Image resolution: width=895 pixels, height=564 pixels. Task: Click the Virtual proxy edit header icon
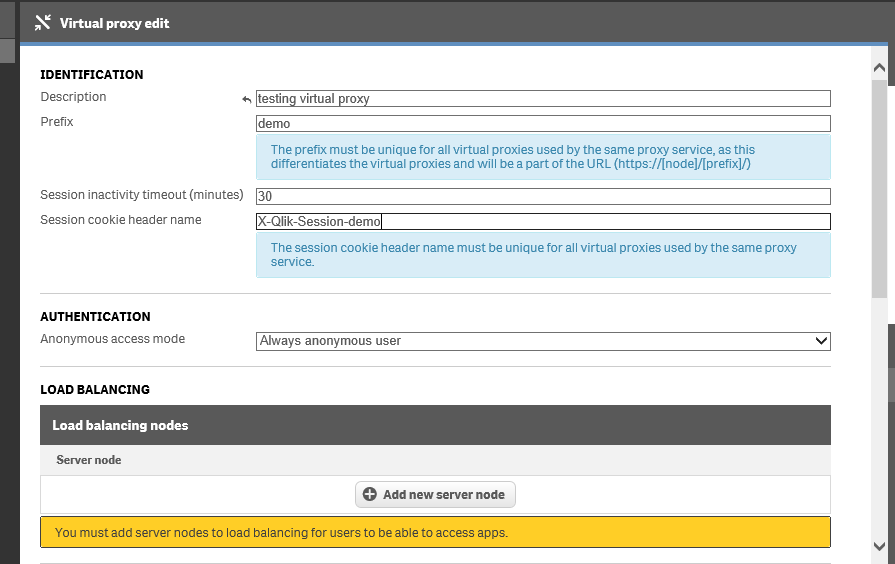(42, 23)
